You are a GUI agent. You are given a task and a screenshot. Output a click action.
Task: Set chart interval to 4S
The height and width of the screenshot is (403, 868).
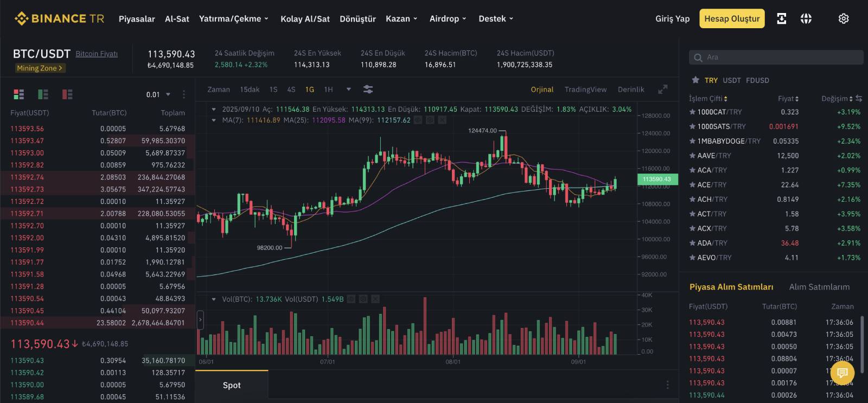point(291,89)
